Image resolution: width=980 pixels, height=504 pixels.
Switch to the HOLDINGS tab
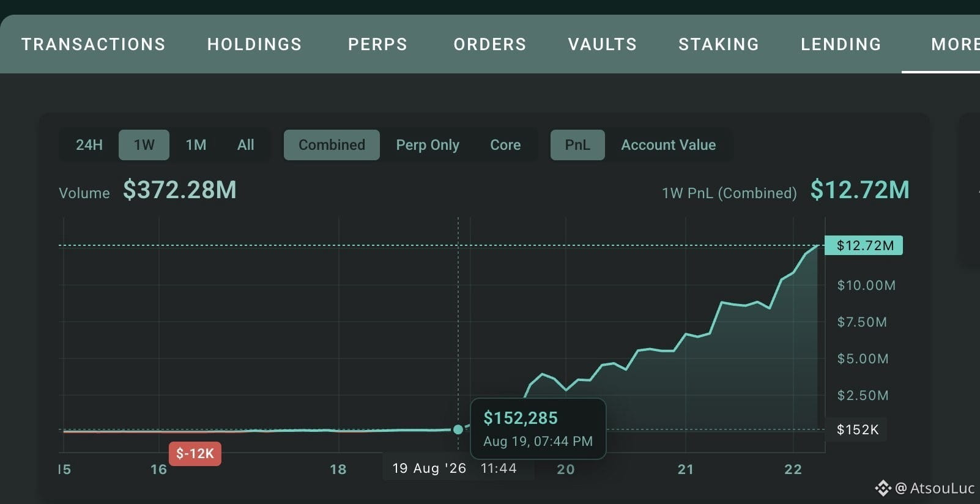click(254, 44)
